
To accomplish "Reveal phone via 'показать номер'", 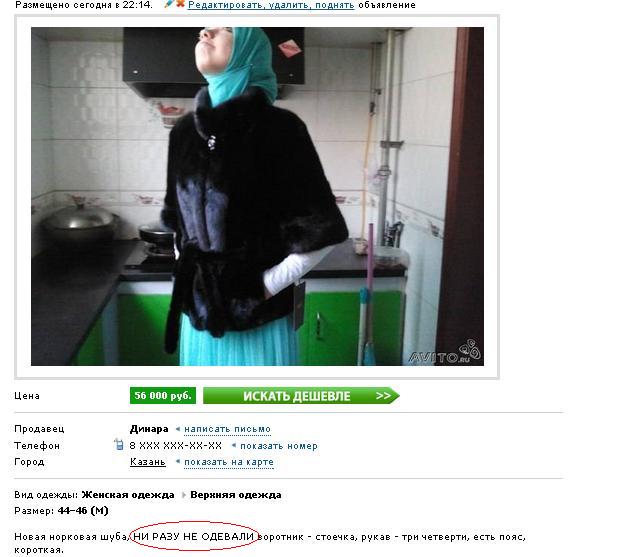I will click(x=279, y=446).
